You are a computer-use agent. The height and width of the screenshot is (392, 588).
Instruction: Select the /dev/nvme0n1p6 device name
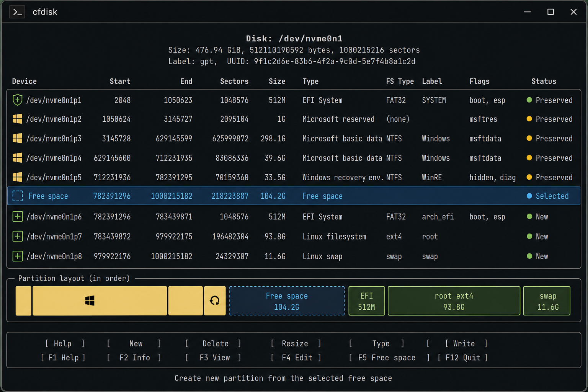coord(54,217)
